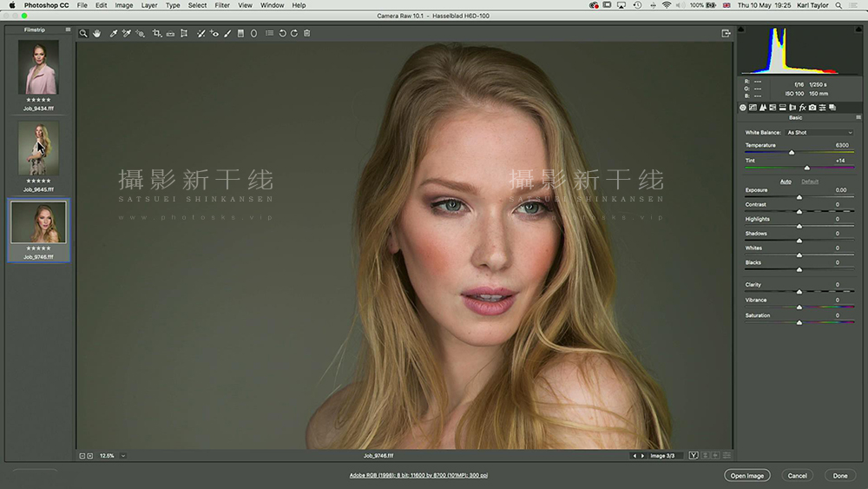
Task: Switch to the Basic panel tab icon
Action: point(743,108)
